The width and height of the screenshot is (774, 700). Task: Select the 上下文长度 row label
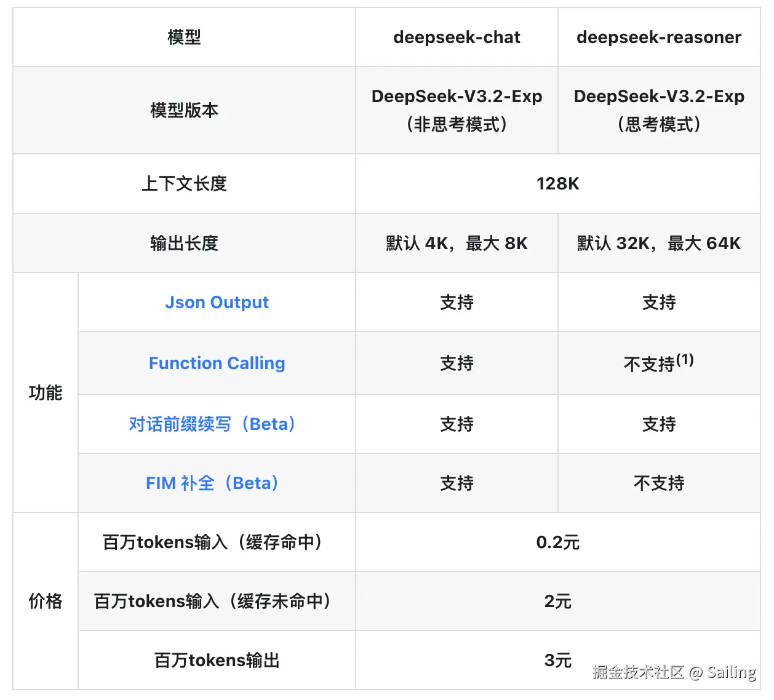184,183
